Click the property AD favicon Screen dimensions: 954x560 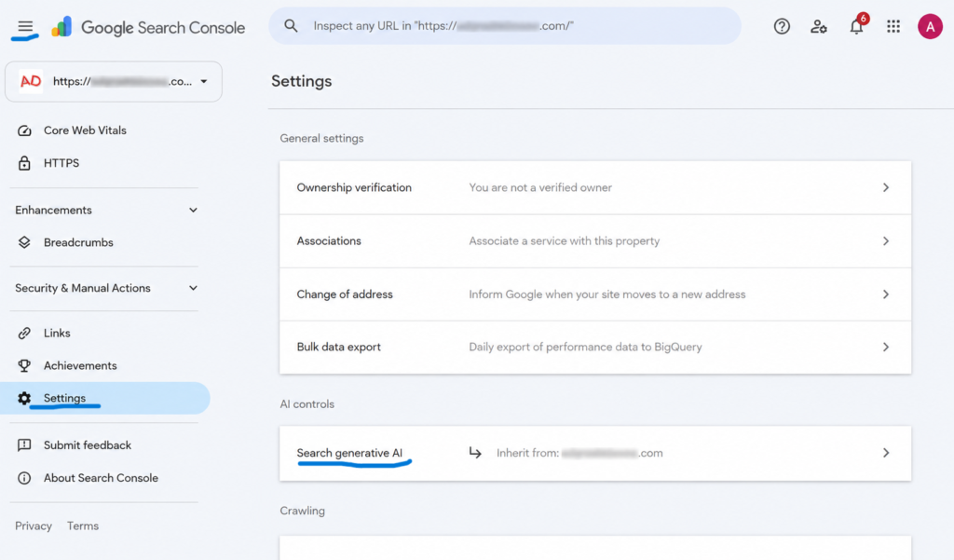pyautogui.click(x=31, y=81)
